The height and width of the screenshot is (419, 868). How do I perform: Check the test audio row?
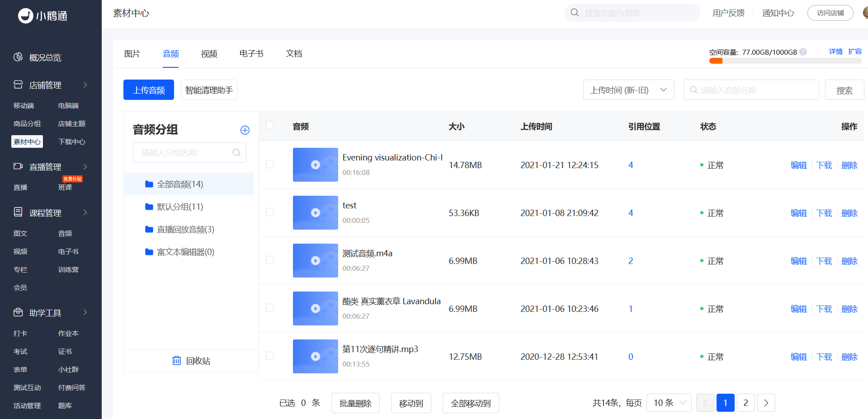(x=270, y=212)
